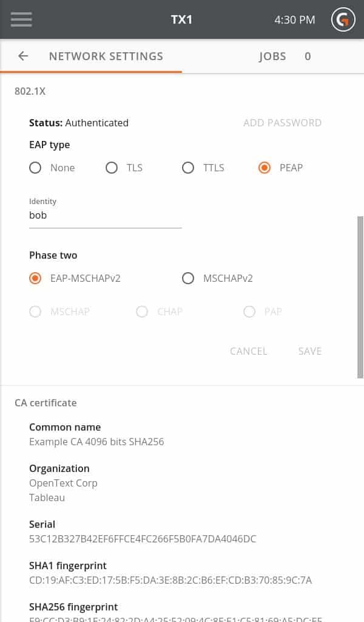Choose the TTLS EAP type
This screenshot has height=622, width=364.
click(x=188, y=168)
